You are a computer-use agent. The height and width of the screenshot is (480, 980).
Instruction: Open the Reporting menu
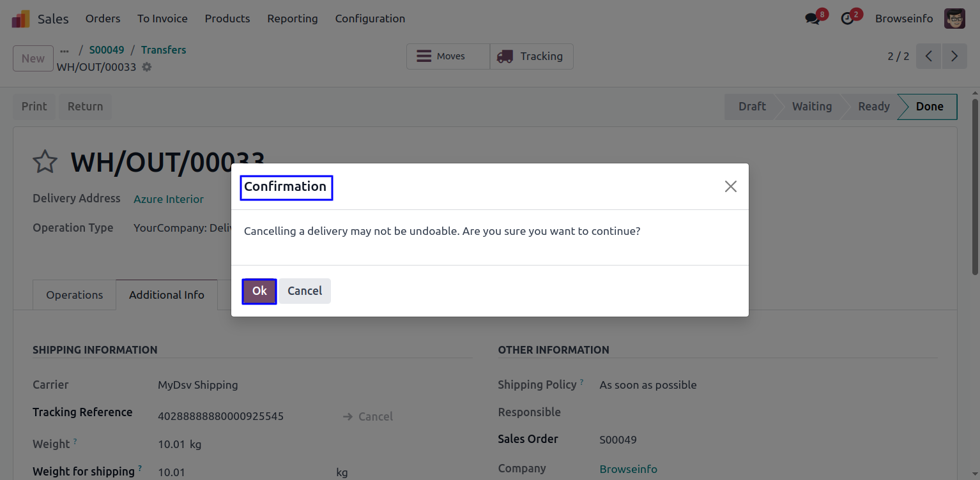[x=293, y=19]
